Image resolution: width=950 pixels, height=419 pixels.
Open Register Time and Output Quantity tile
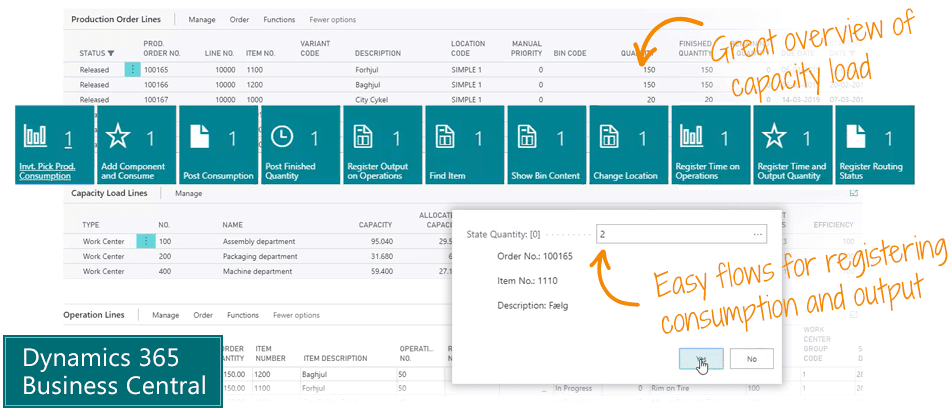coord(792,145)
